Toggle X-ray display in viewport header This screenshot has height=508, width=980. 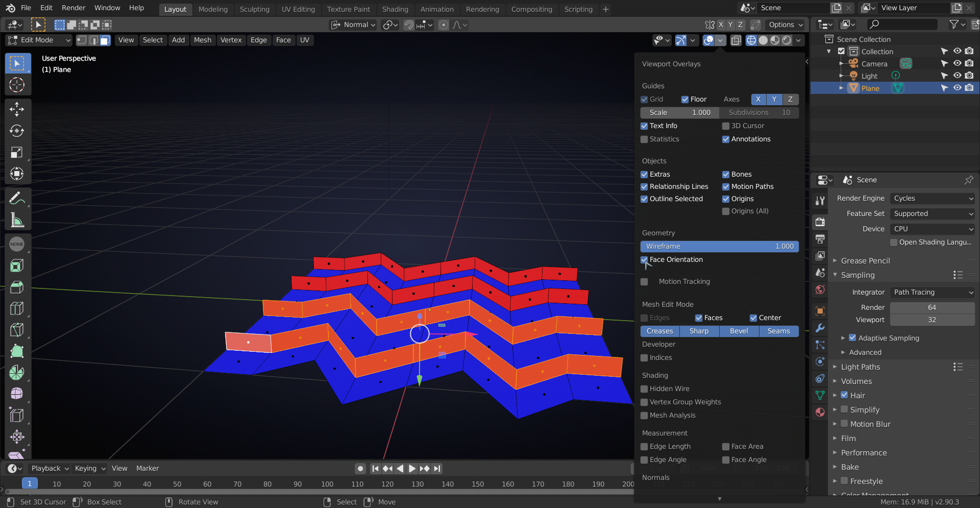click(736, 40)
